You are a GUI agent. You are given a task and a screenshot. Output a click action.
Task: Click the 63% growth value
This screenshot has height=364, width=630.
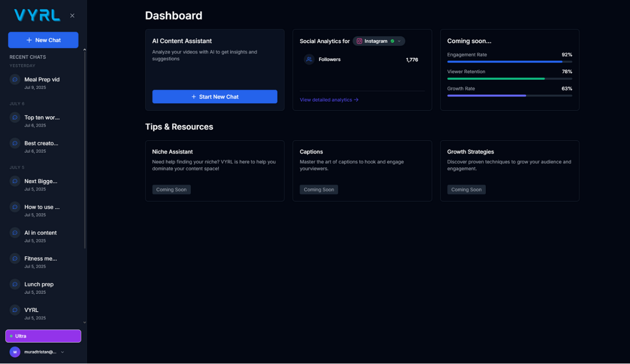click(567, 89)
